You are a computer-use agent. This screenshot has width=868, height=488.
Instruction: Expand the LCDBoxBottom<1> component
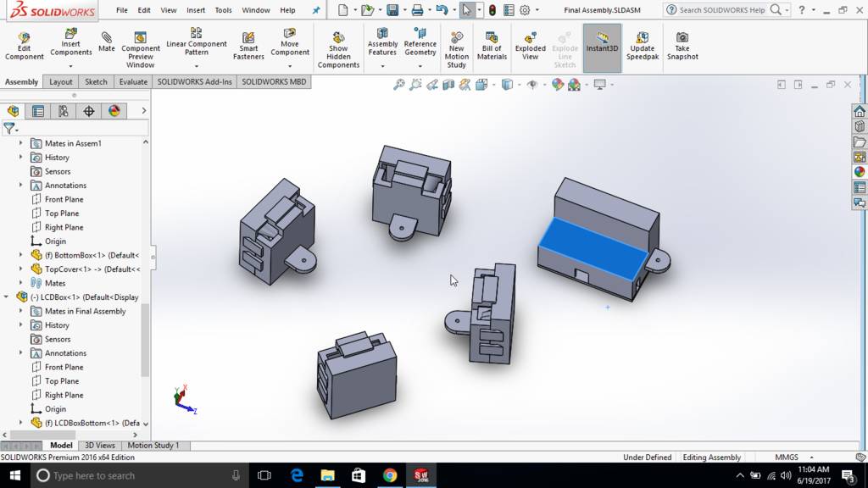click(21, 423)
